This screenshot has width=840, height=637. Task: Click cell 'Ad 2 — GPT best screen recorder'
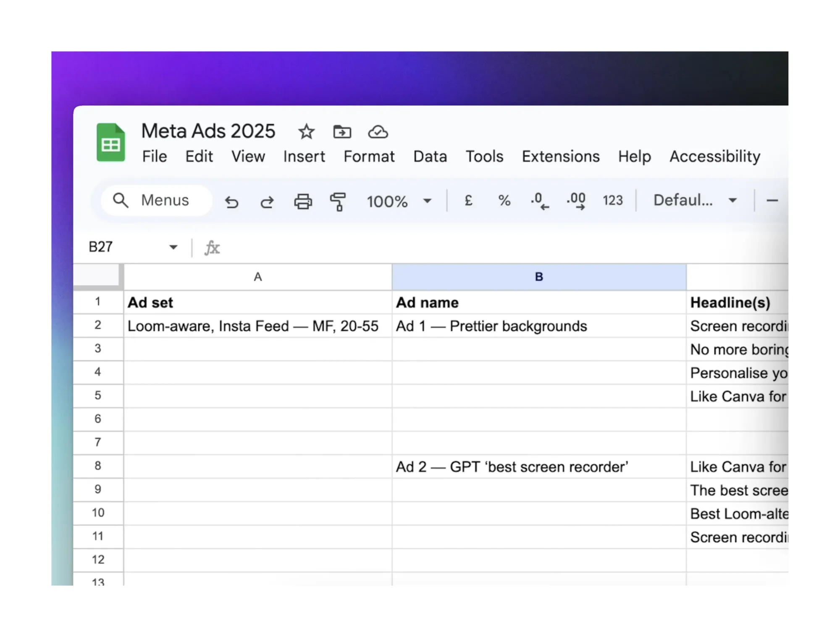click(x=539, y=467)
